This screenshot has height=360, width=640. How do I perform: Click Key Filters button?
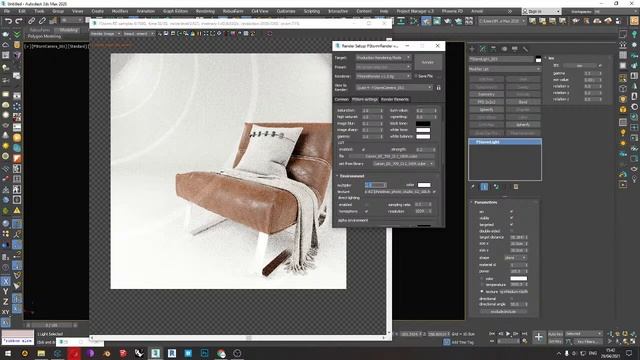[588, 341]
